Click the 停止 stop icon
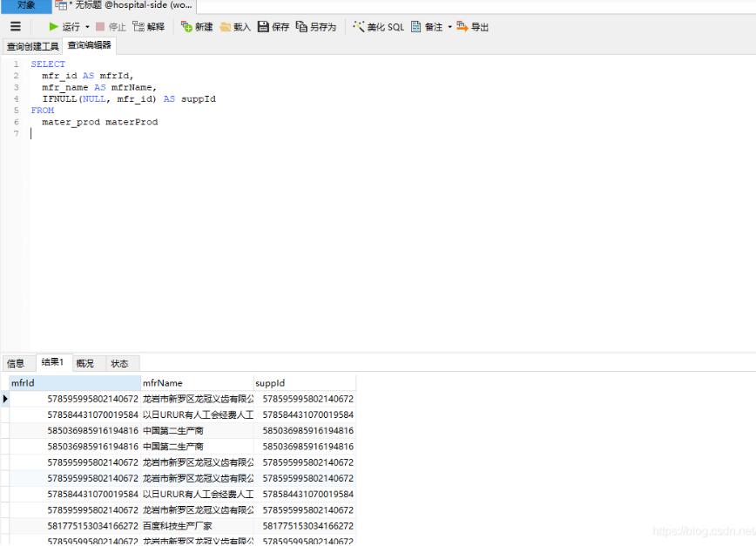Image resolution: width=756 pixels, height=546 pixels. pyautogui.click(x=100, y=27)
